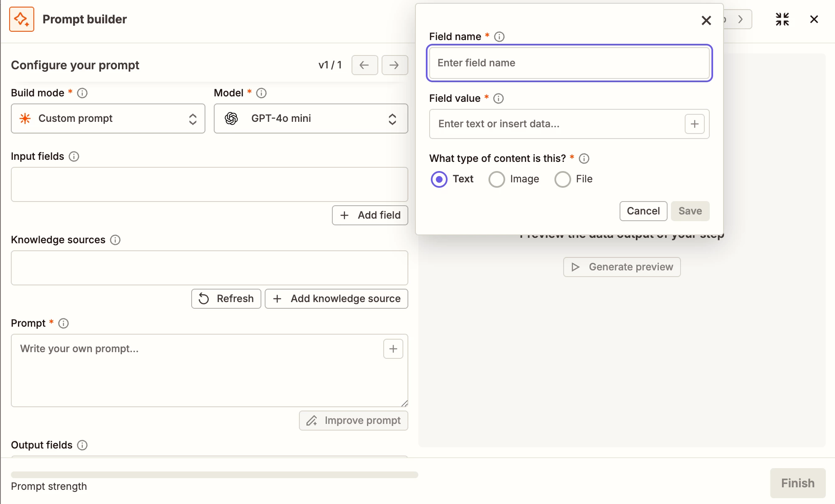
Task: Select the Image content type radio
Action: (x=496, y=179)
